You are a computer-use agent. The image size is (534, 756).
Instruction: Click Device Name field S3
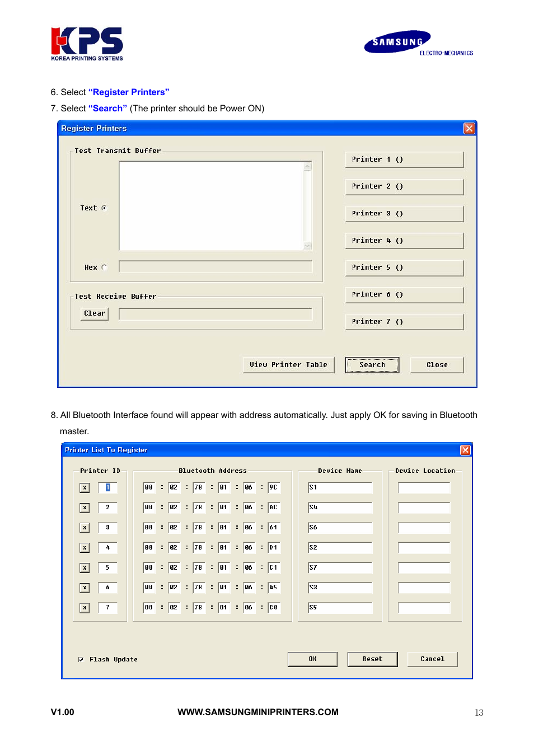click(x=340, y=588)
